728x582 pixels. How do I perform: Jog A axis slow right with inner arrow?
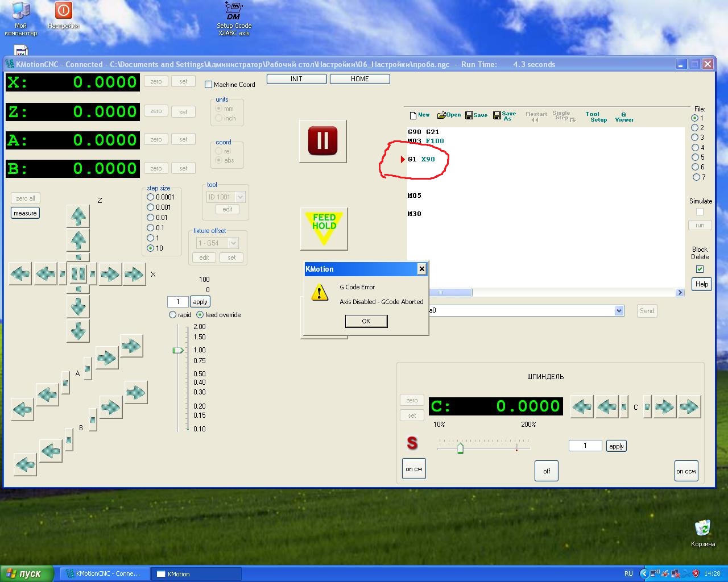tap(106, 357)
